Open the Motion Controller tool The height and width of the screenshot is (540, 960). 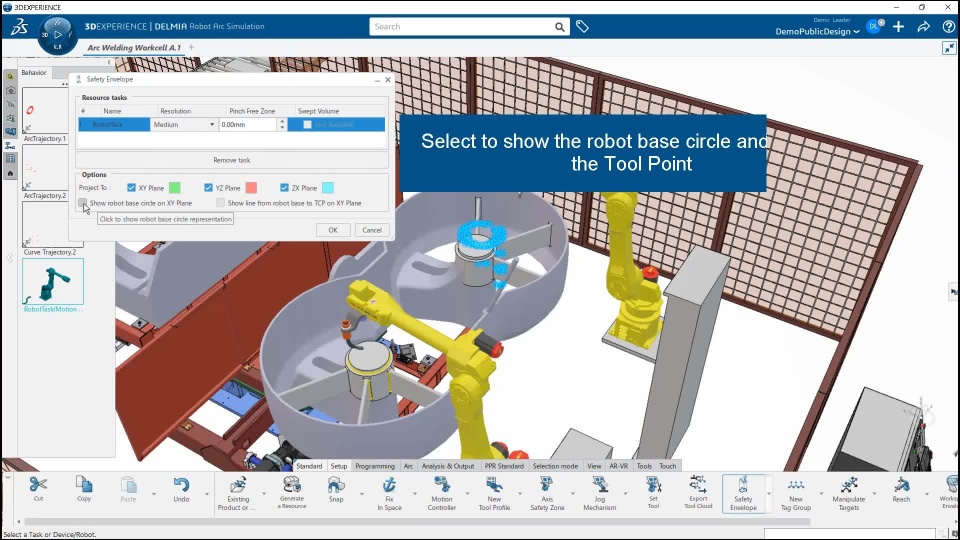coord(441,493)
